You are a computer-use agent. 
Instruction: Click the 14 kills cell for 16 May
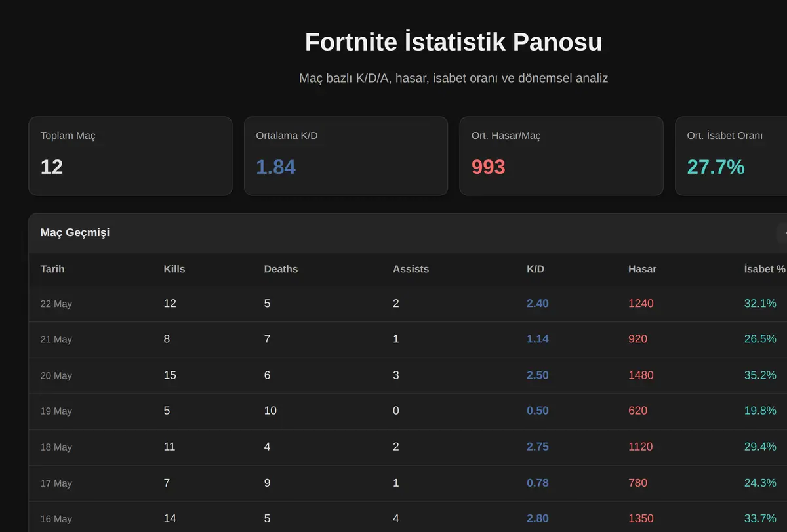170,518
